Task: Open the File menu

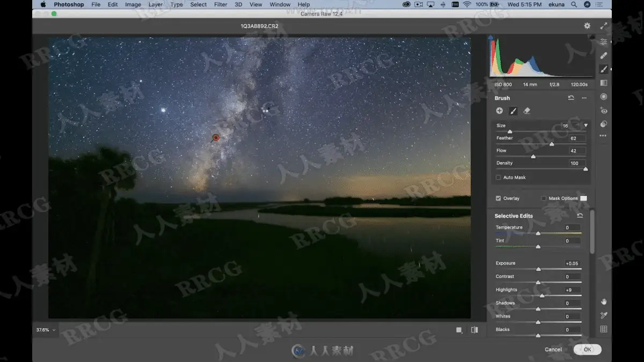Action: pyautogui.click(x=96, y=4)
